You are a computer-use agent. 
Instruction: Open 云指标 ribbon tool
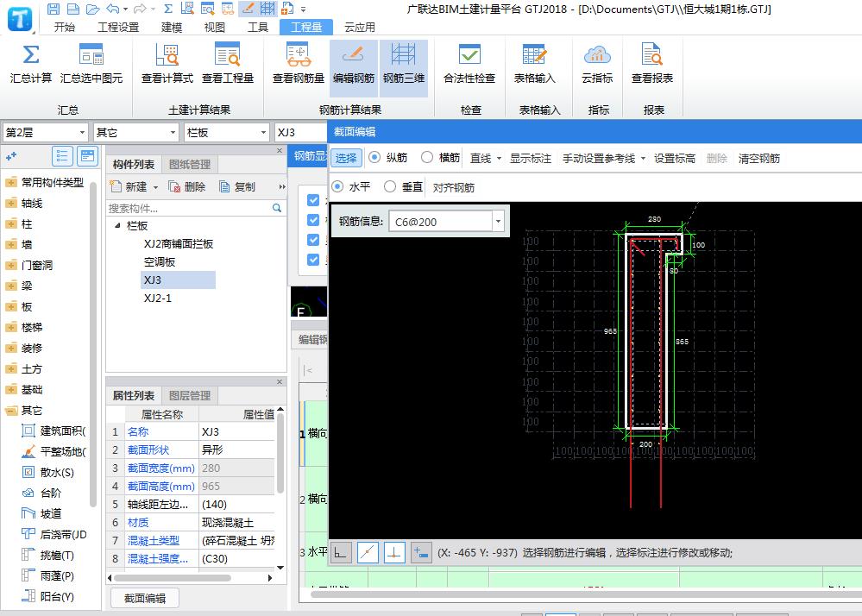click(x=597, y=65)
